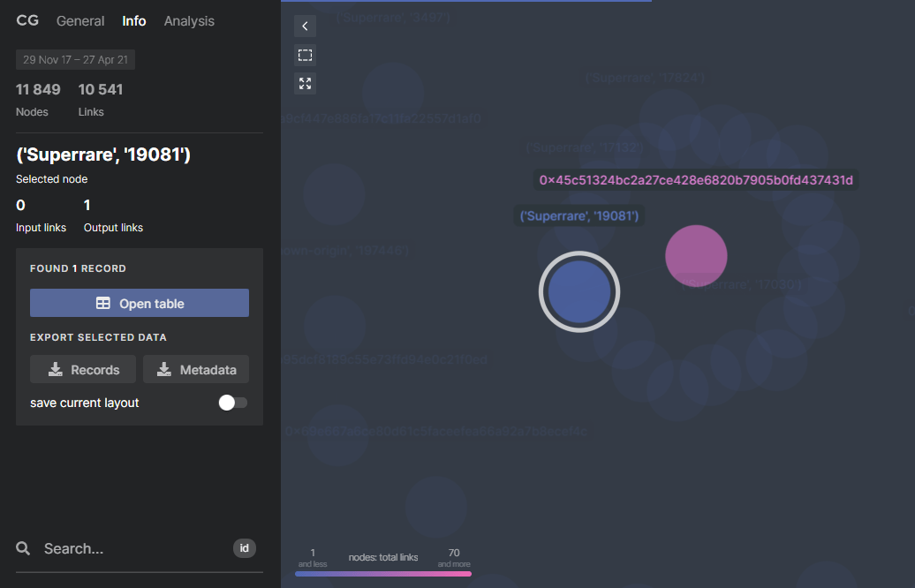This screenshot has height=588, width=915.
Task: Click the ('Superrare', '19081') graph label
Action: pos(578,215)
